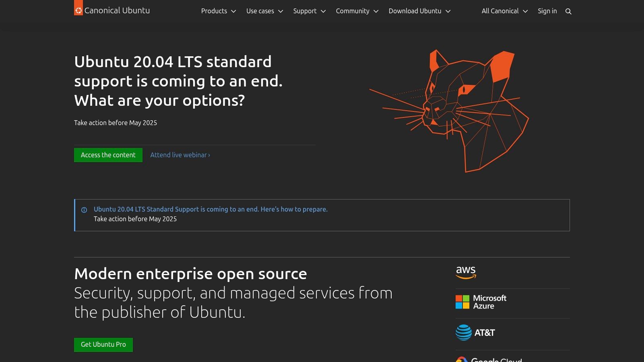
Task: Open the Support menu
Action: (x=310, y=11)
